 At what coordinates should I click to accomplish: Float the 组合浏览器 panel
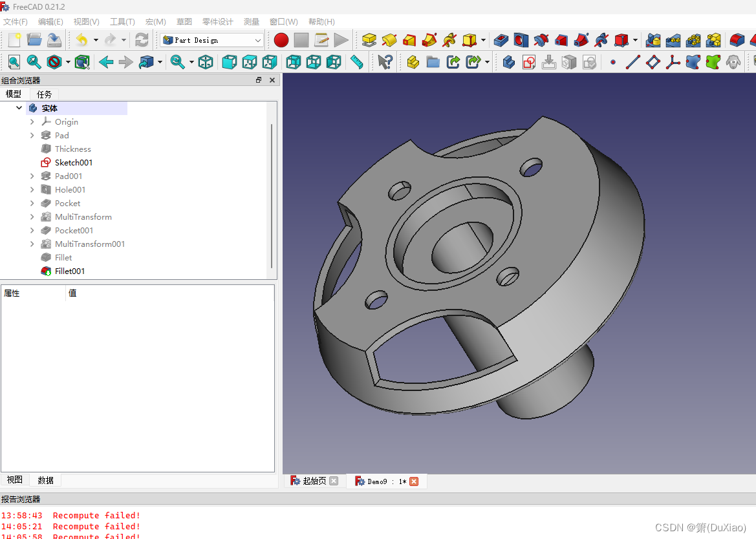pos(259,80)
